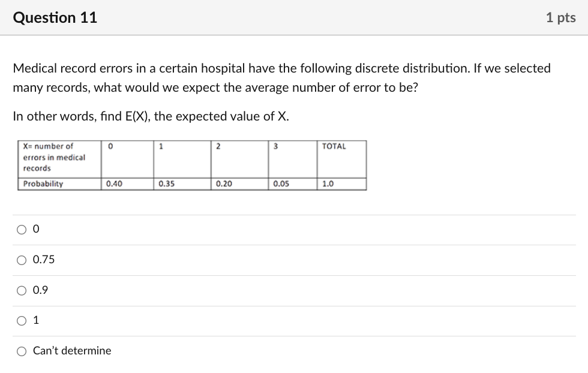This screenshot has height=373, width=588.
Task: Select the answer option 0.75
Action: pos(22,260)
